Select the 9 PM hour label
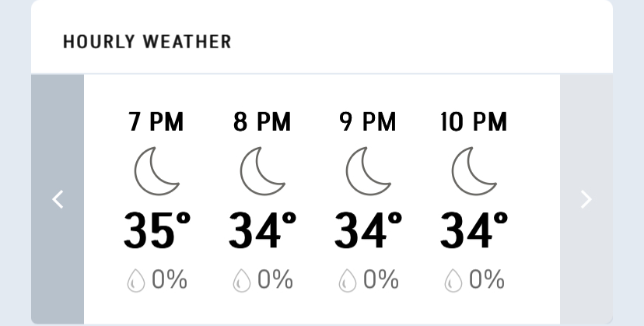This screenshot has height=326, width=644. [x=368, y=121]
